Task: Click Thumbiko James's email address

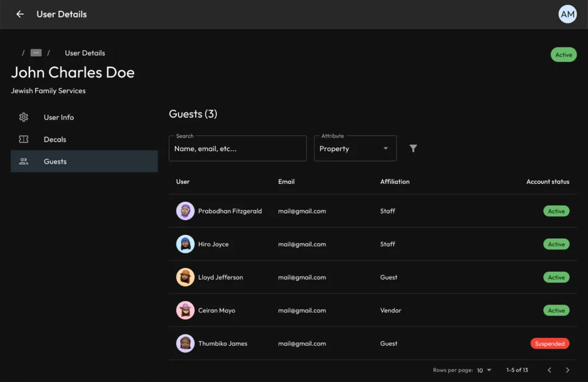Action: tap(302, 343)
